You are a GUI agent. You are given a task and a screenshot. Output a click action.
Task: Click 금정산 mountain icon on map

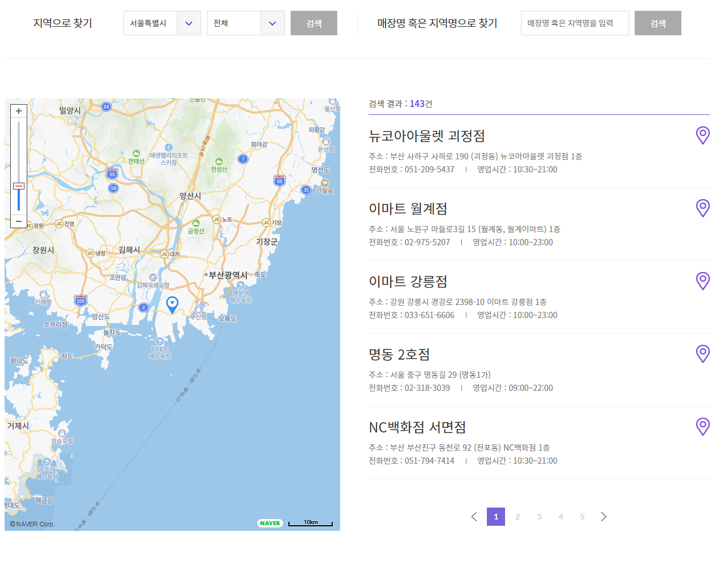click(196, 224)
